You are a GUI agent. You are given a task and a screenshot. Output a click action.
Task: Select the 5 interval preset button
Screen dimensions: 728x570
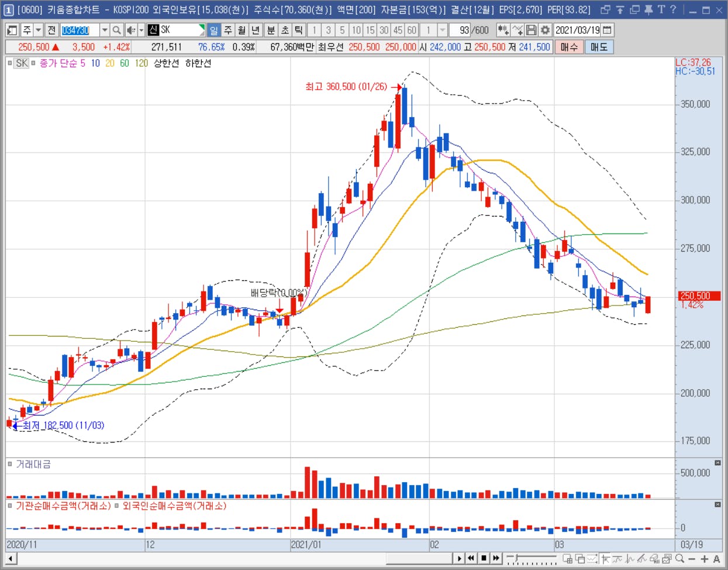(x=342, y=30)
